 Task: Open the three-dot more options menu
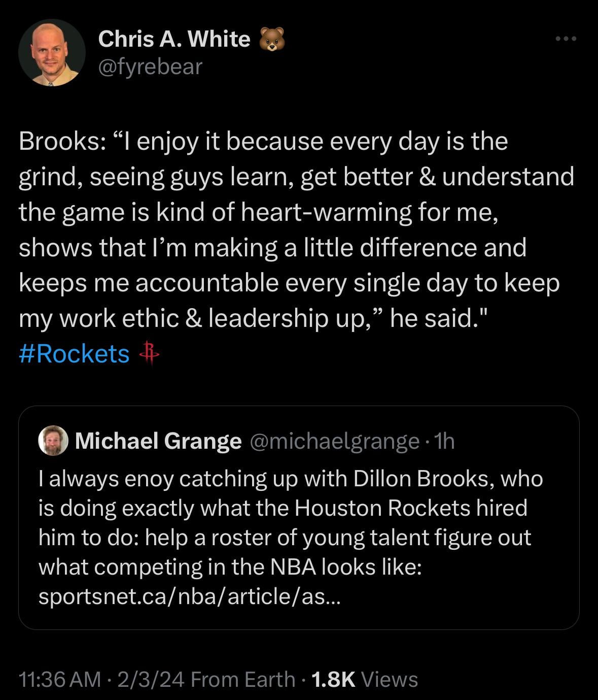pos(566,39)
